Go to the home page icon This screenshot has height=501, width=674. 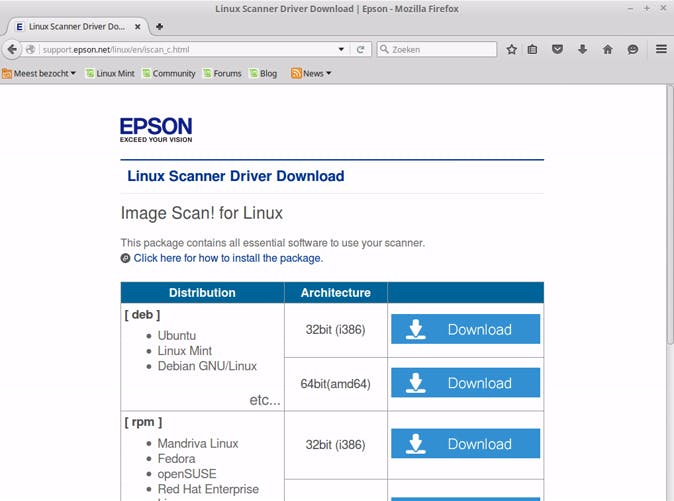pyautogui.click(x=607, y=49)
